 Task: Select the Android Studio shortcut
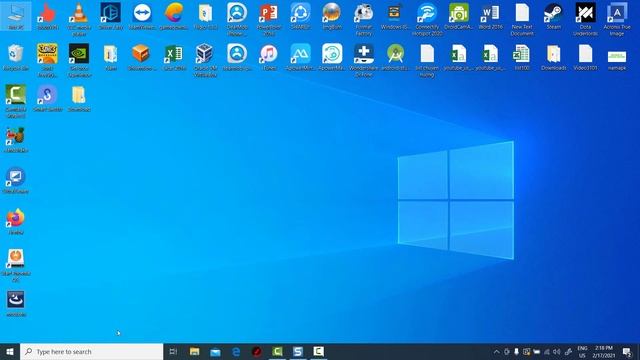point(395,58)
